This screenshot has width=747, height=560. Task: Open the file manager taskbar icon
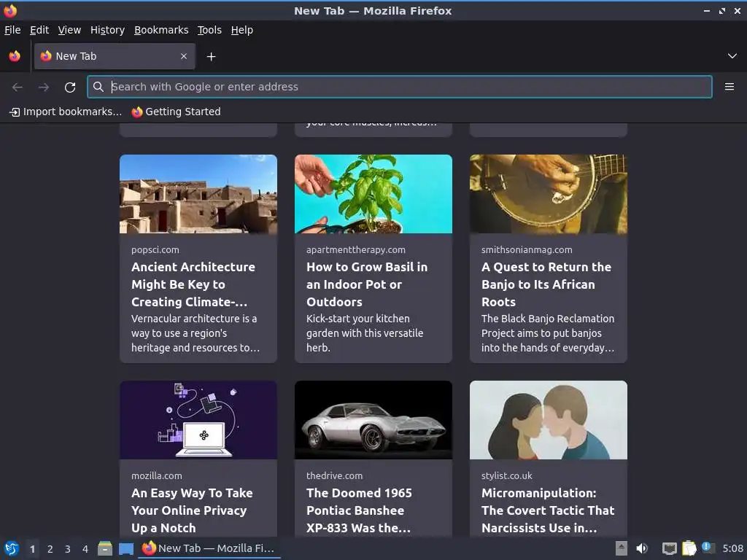[x=105, y=548]
